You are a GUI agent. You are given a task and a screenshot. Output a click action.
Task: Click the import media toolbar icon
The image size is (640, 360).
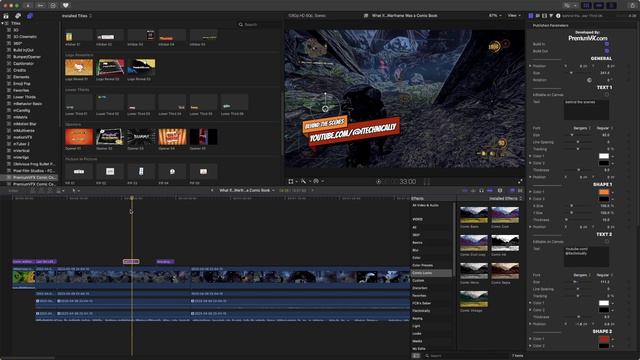[28, 6]
